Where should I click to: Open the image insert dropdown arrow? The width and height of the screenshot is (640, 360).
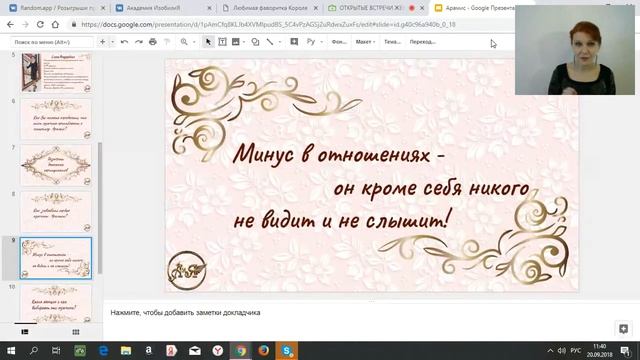click(244, 42)
